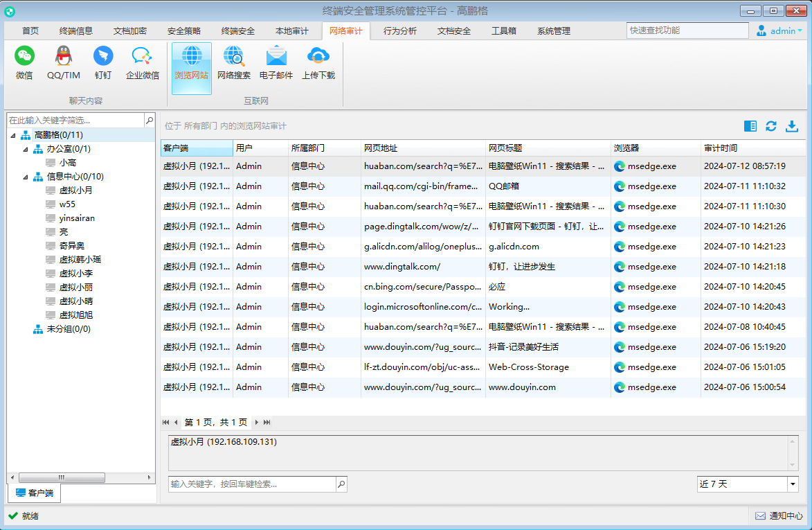
Task: Switch to the 首页 tab
Action: (30, 31)
